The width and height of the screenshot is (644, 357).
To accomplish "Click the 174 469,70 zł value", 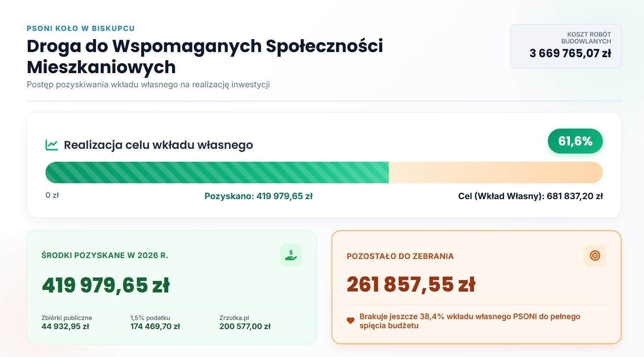I will click(155, 326).
